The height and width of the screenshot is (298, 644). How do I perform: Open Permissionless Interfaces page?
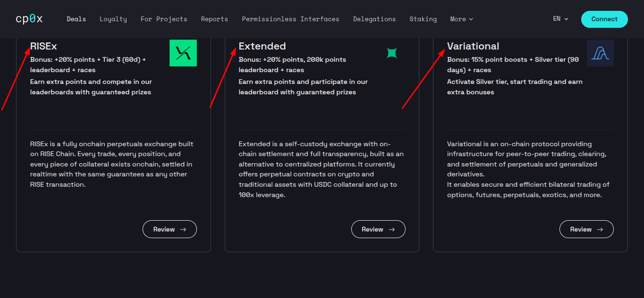tap(290, 19)
